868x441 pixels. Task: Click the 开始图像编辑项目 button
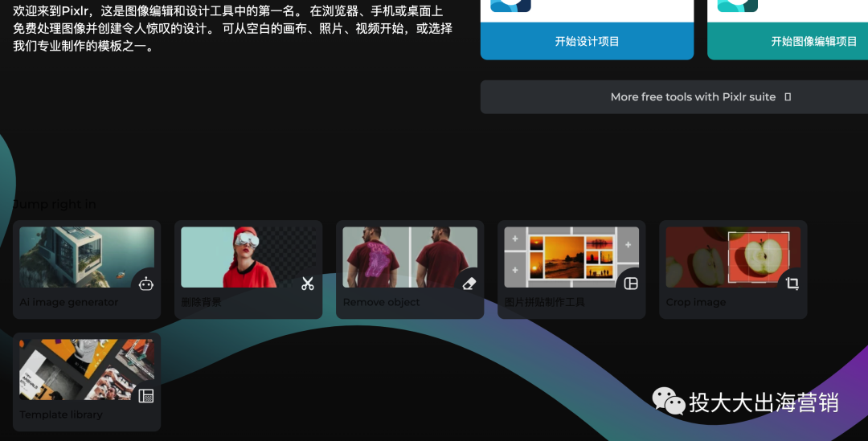(788, 41)
